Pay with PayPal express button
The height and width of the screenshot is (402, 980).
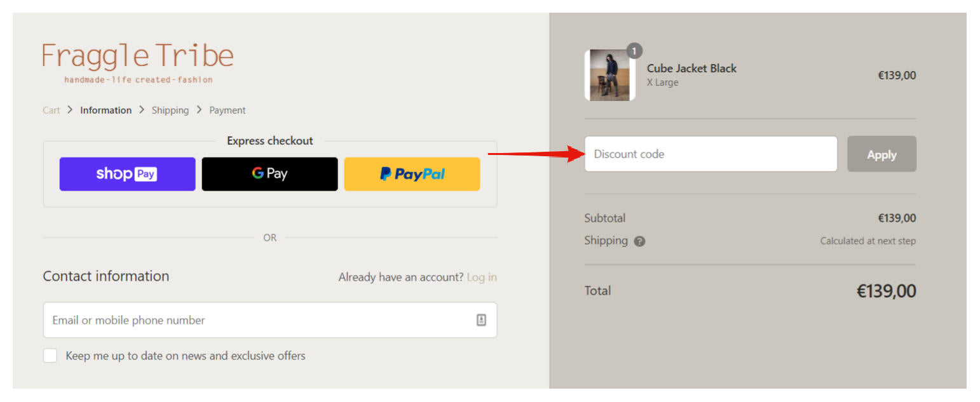(412, 174)
